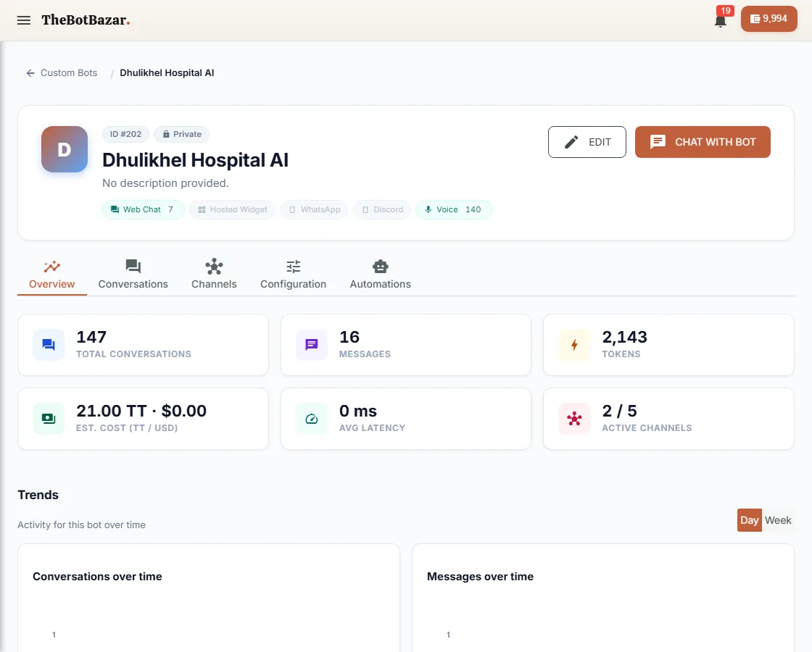Screen dimensions: 812x652
Task: Click the TheBotBazar logo
Action: (x=86, y=20)
